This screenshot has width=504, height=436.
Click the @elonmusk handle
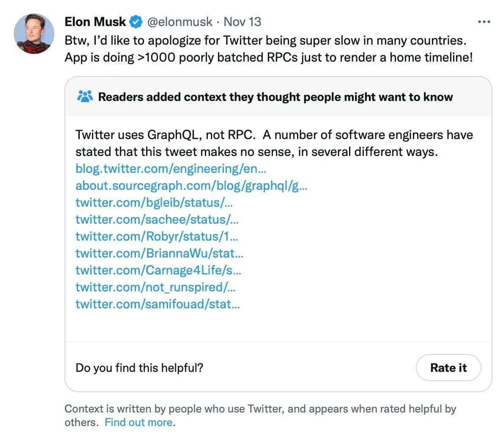179,22
